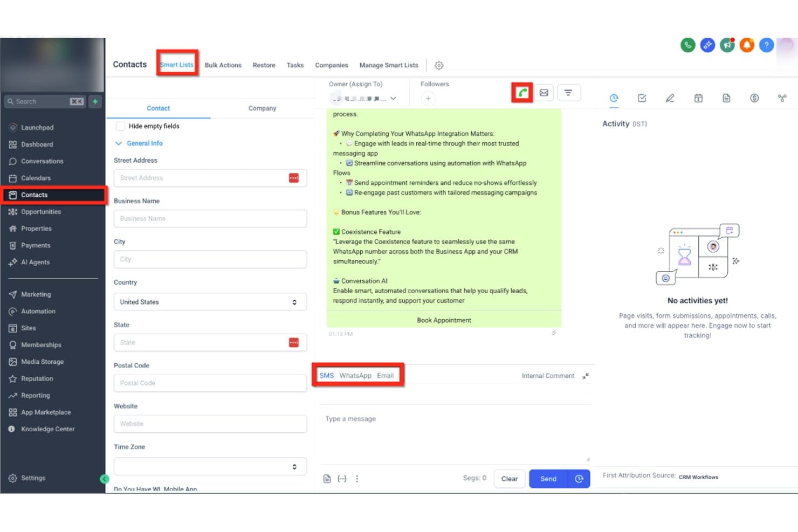This screenshot has width=798, height=532.
Task: Add a follower with the plus icon
Action: [428, 99]
